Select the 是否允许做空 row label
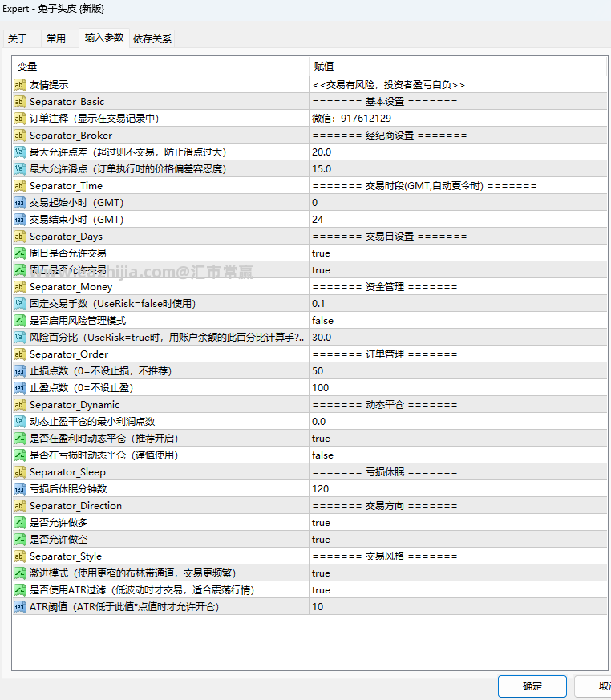 click(59, 540)
